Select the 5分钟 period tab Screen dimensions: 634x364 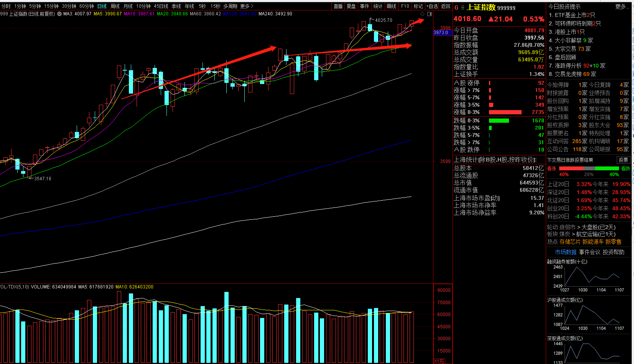(35, 6)
